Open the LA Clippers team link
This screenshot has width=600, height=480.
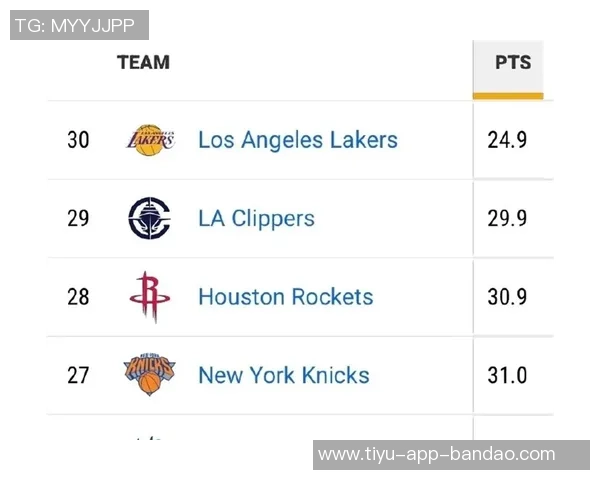point(256,219)
